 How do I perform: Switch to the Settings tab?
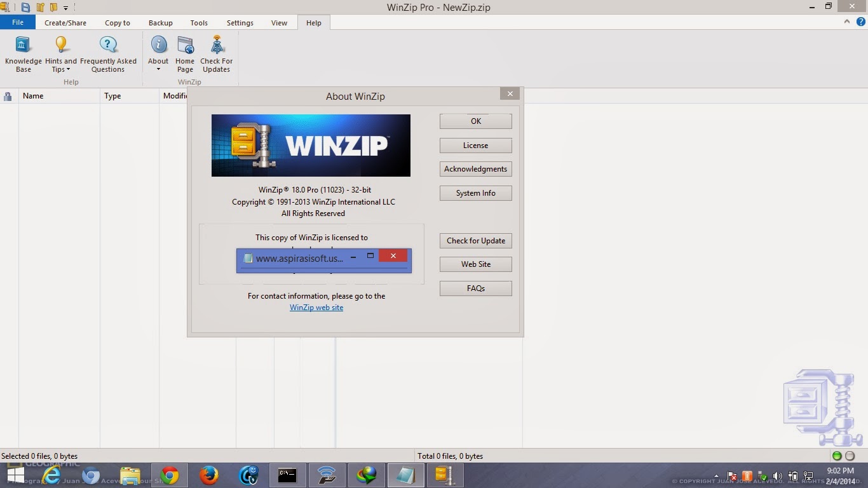(240, 23)
